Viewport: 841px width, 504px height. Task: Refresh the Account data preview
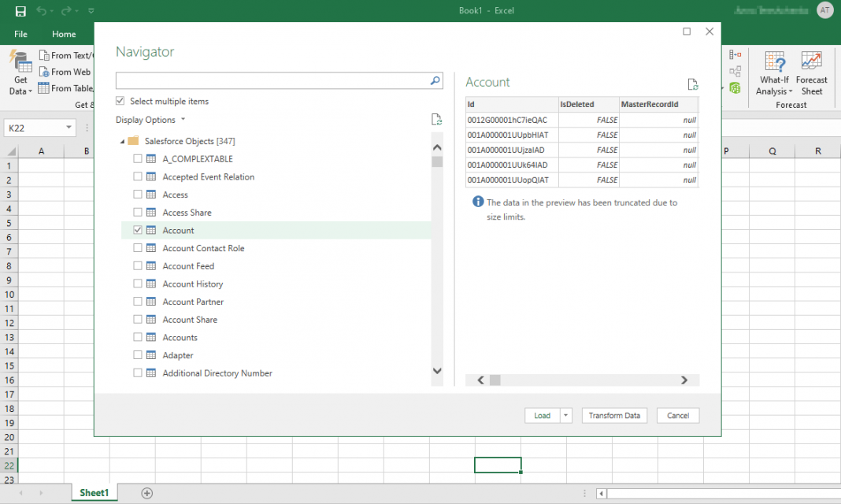pyautogui.click(x=693, y=84)
